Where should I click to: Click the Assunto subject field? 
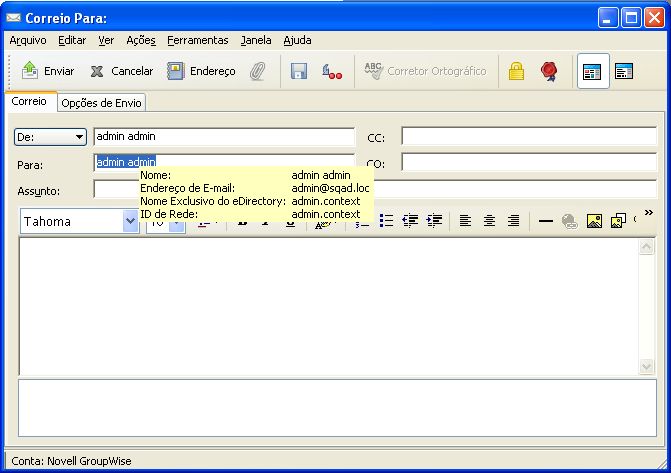pos(375,189)
